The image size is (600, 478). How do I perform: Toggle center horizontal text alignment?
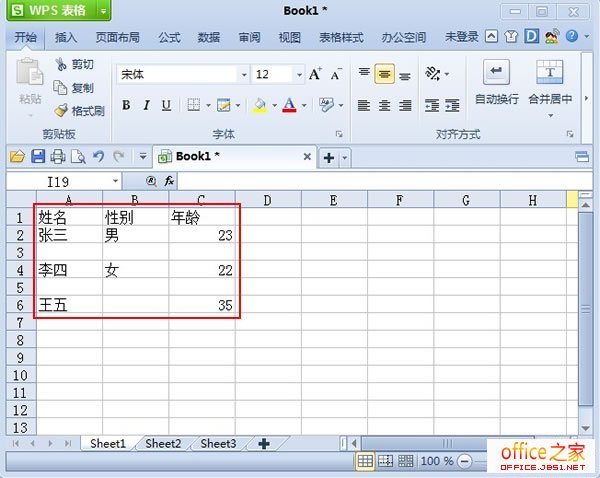click(x=385, y=105)
